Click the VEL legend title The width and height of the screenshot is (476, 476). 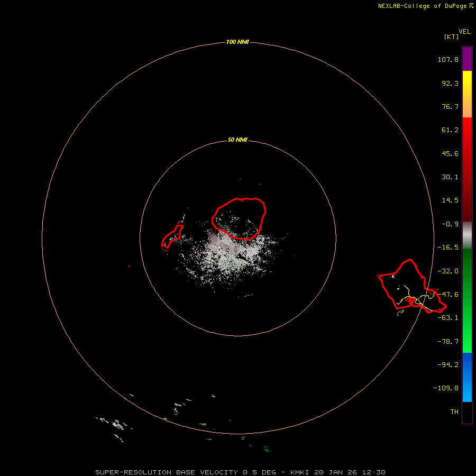coord(464,32)
